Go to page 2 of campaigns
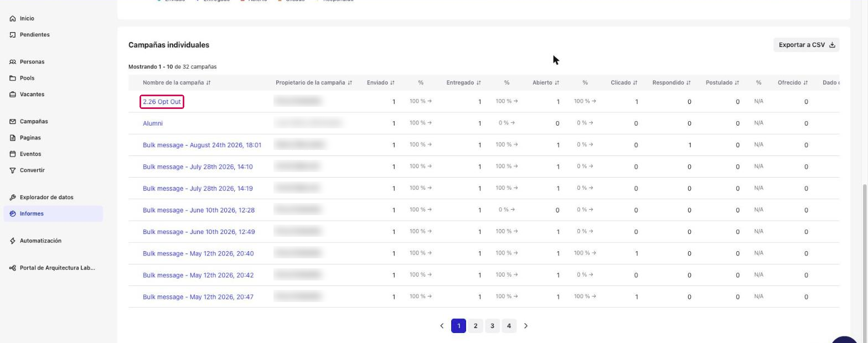The height and width of the screenshot is (343, 868). pyautogui.click(x=475, y=326)
